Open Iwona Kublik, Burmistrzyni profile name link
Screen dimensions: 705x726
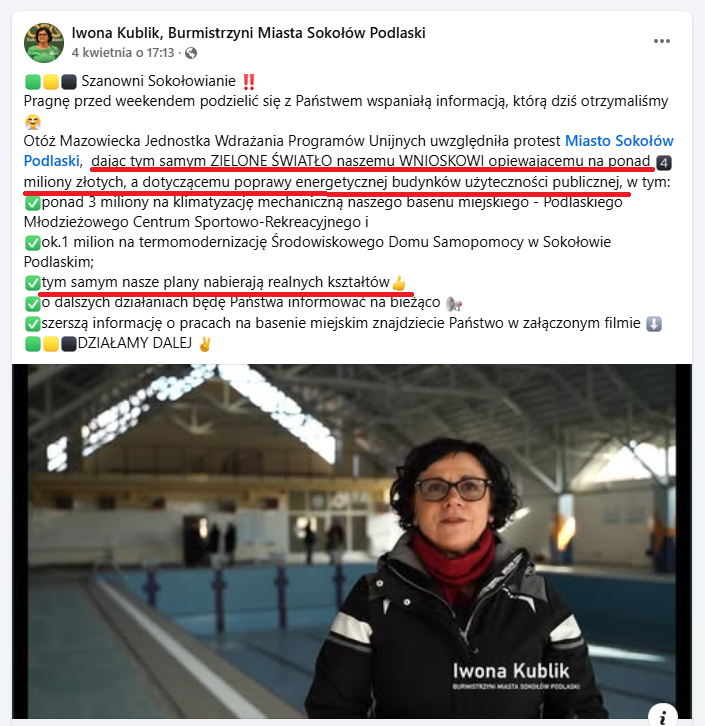pyautogui.click(x=248, y=33)
